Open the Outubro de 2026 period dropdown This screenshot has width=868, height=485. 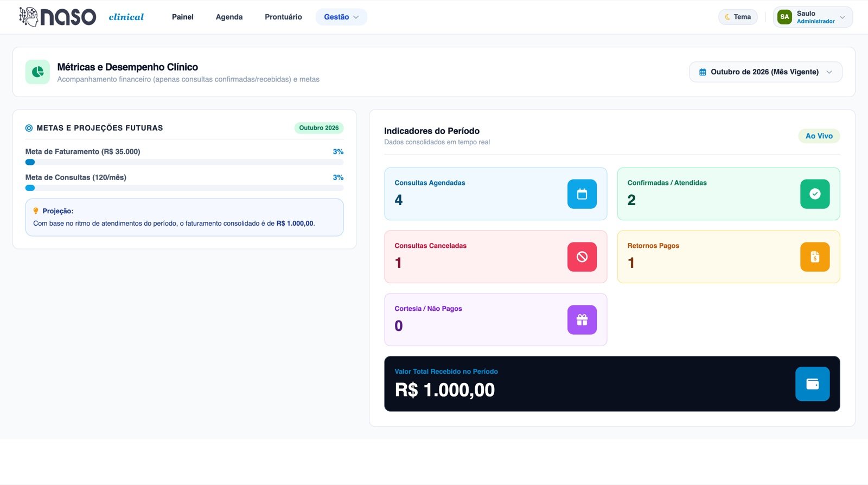[x=765, y=72]
